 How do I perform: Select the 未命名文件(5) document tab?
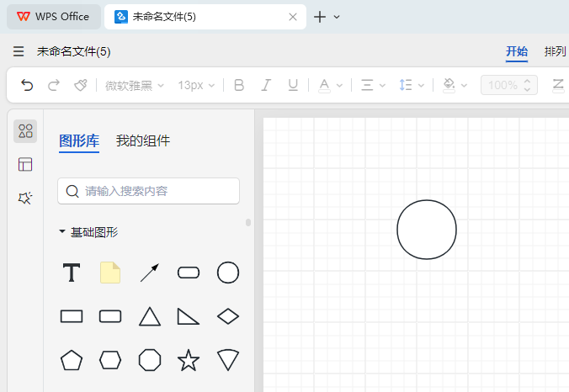coord(205,17)
